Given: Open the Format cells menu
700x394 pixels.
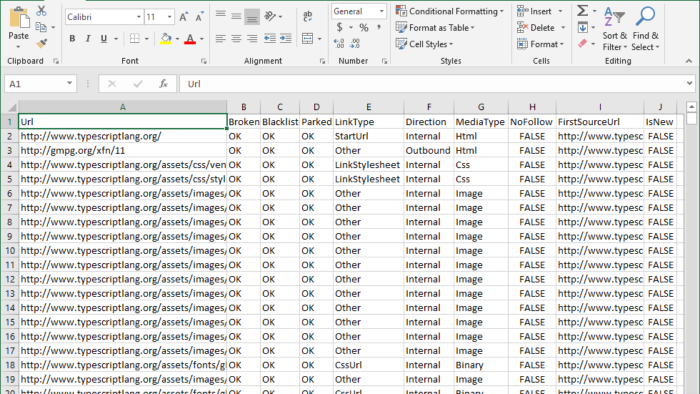Looking at the screenshot, I should point(541,44).
